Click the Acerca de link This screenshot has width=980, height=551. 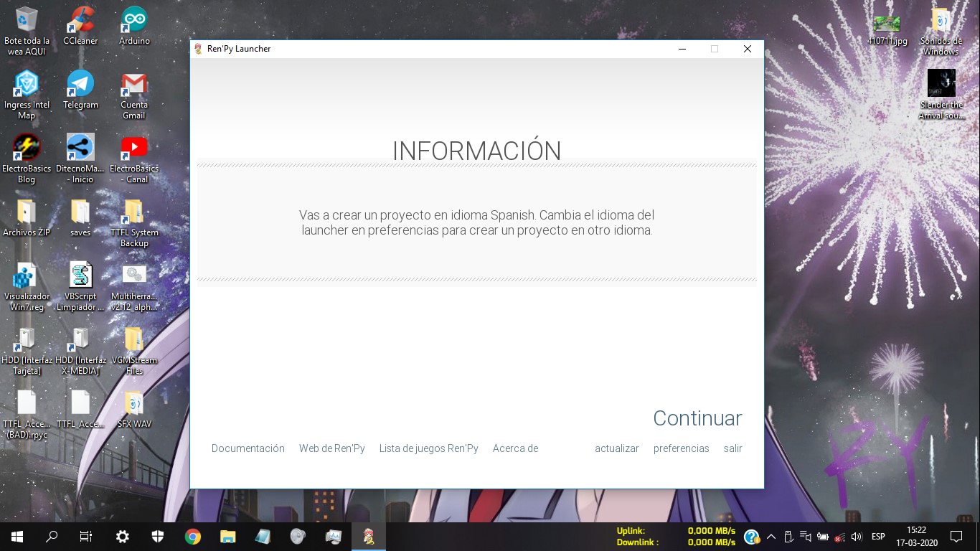[x=515, y=448]
